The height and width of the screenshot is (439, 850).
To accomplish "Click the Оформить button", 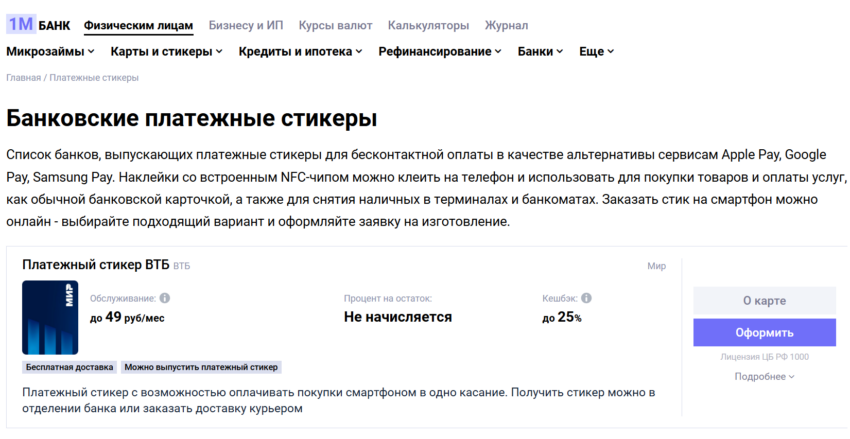I will [x=764, y=332].
